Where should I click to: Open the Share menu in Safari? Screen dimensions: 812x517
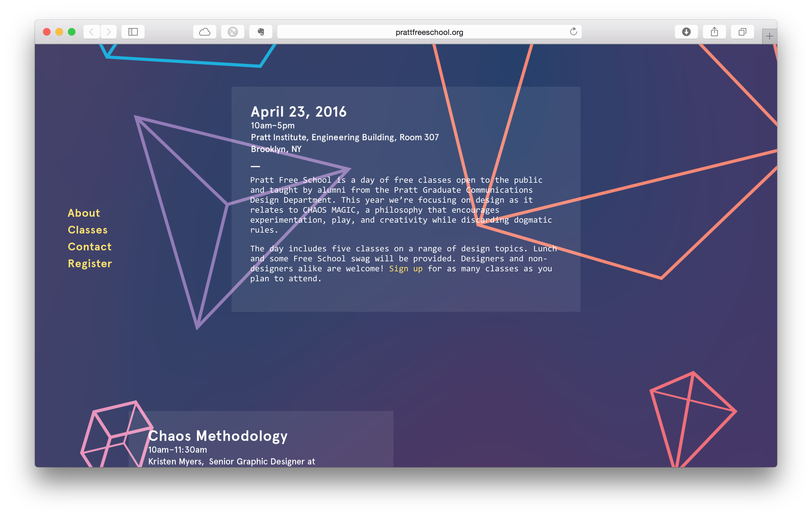714,32
